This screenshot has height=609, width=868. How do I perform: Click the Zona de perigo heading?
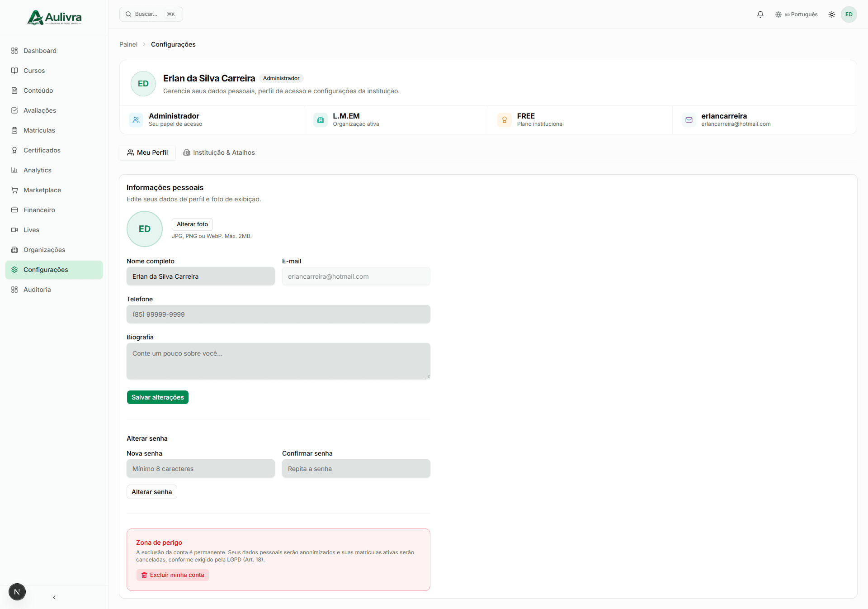pyautogui.click(x=159, y=542)
